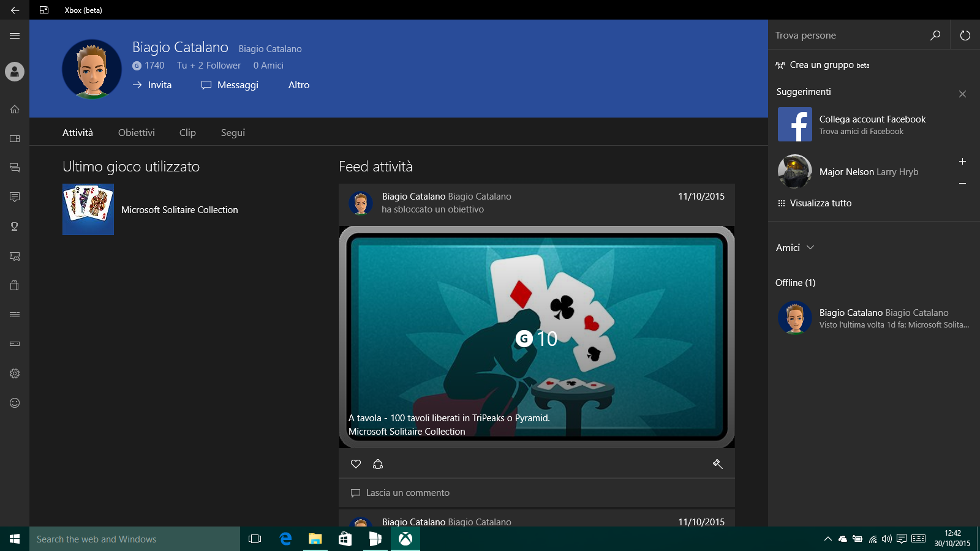Open the volume control in system tray

pyautogui.click(x=886, y=539)
